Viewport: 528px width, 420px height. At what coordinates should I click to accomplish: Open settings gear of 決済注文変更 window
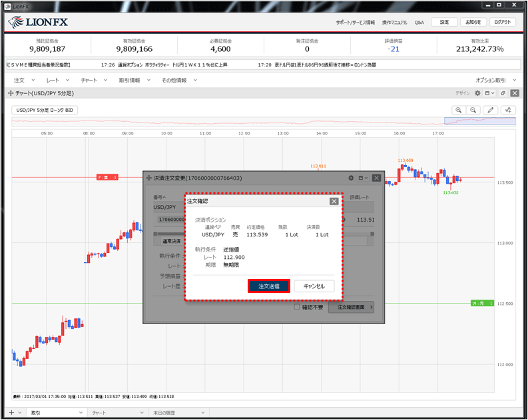(351, 178)
